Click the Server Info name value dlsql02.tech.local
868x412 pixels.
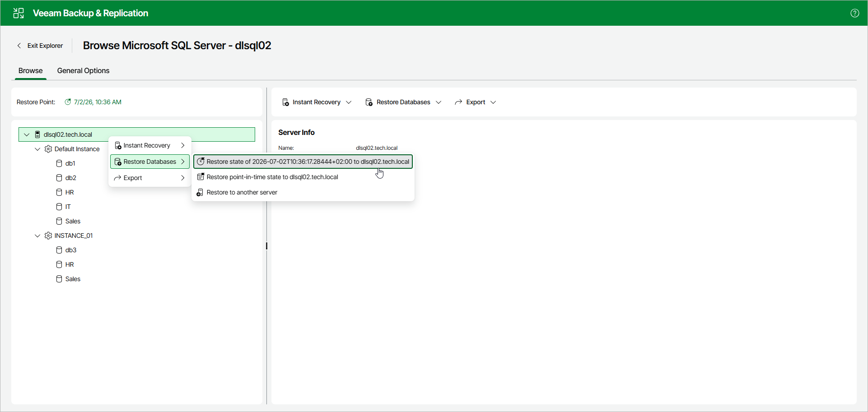click(x=377, y=148)
